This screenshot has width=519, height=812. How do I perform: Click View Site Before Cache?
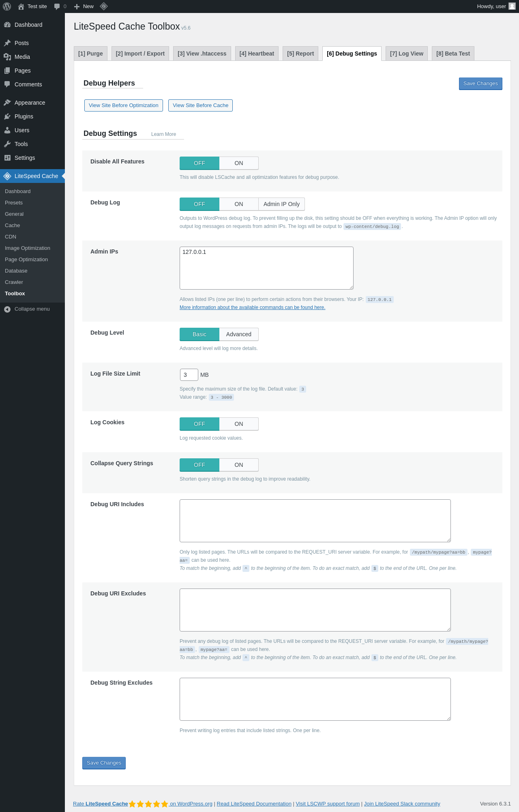coord(200,105)
